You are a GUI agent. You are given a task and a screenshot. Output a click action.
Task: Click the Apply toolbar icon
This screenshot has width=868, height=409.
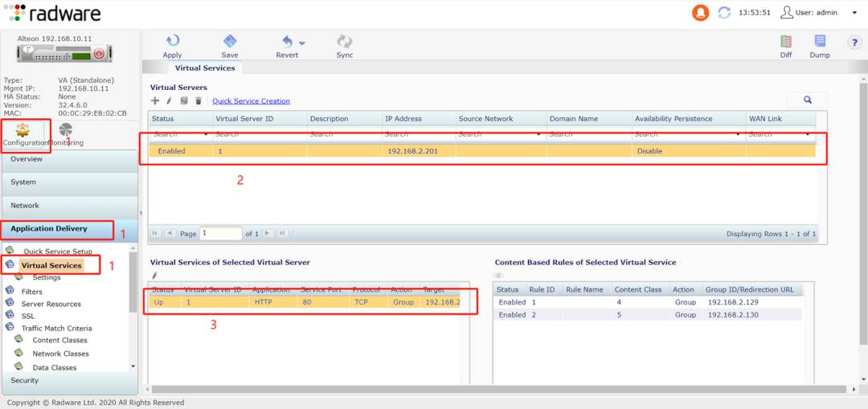pos(172,42)
